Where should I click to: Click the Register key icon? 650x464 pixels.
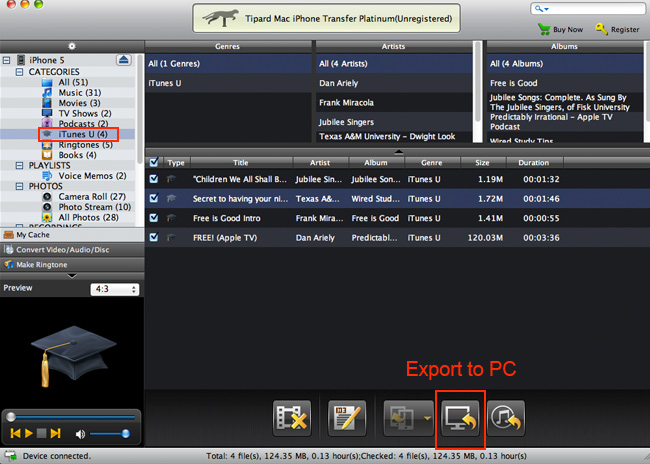(x=601, y=29)
